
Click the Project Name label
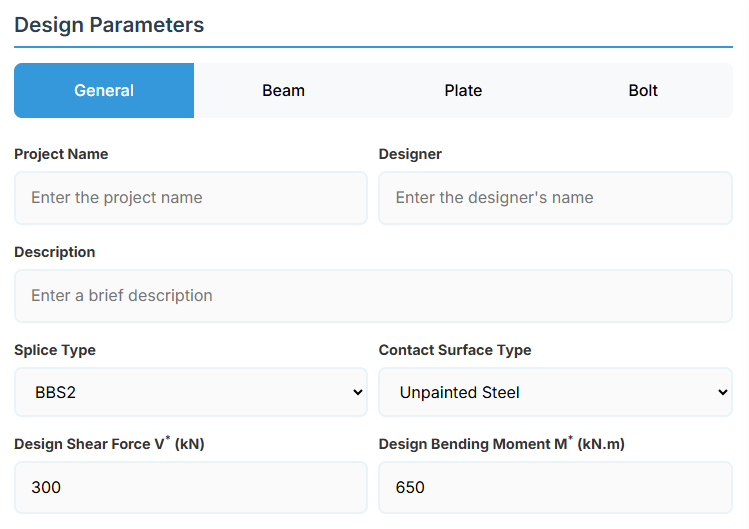(x=61, y=154)
